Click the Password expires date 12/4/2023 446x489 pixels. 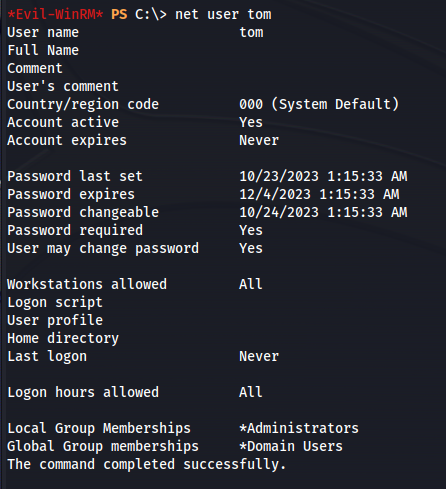(x=319, y=194)
